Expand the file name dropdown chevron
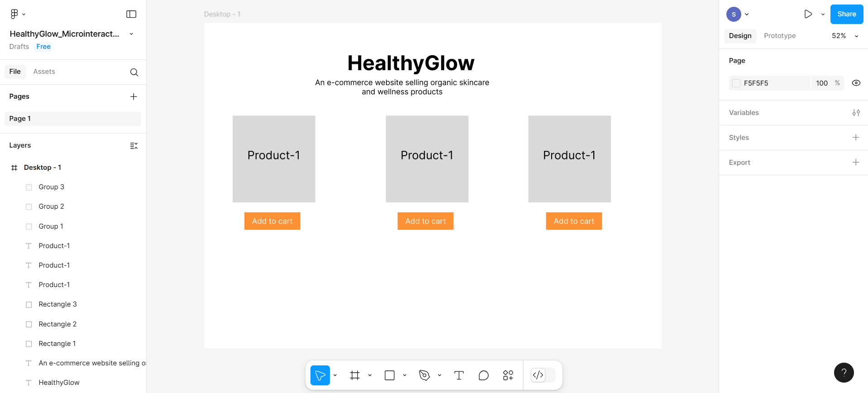868x393 pixels. (131, 34)
